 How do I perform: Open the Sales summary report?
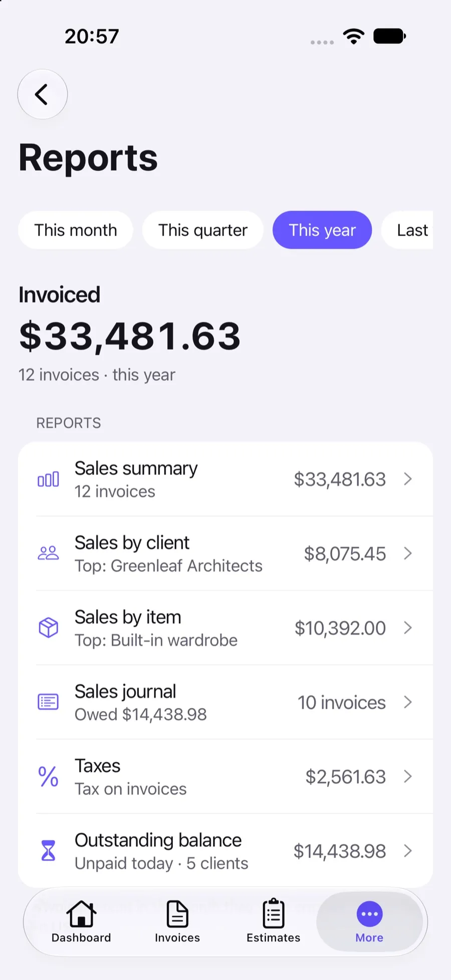pyautogui.click(x=225, y=479)
